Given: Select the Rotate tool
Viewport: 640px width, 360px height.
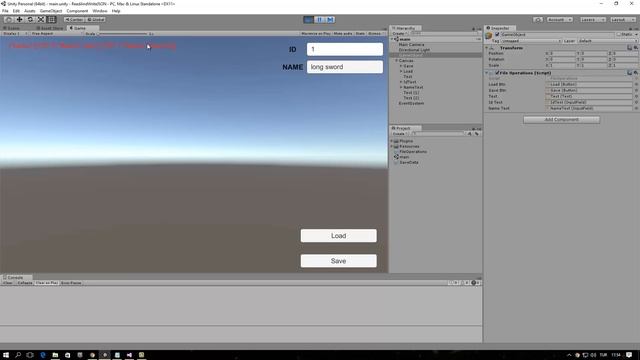Looking at the screenshot, I should [30, 20].
